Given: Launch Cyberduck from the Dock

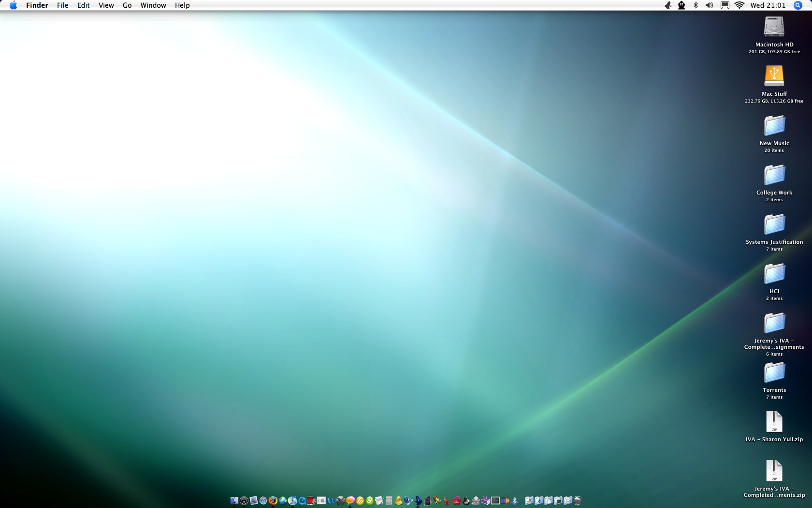Looking at the screenshot, I should pyautogui.click(x=399, y=501).
